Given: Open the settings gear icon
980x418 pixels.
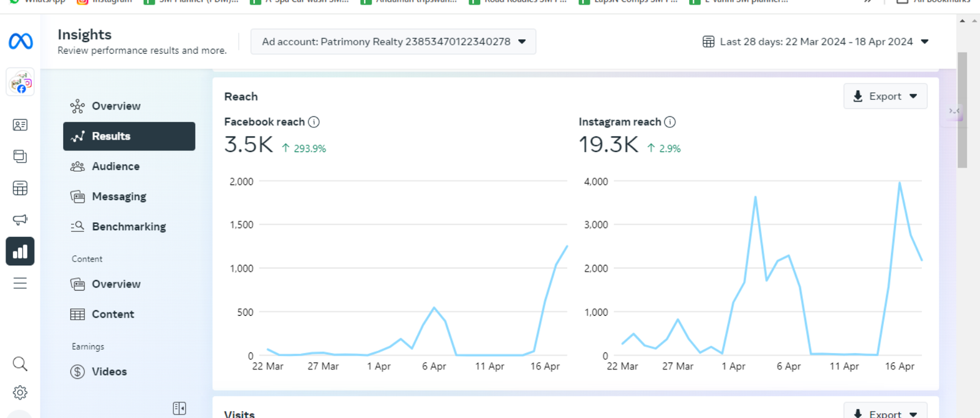Looking at the screenshot, I should 20,392.
